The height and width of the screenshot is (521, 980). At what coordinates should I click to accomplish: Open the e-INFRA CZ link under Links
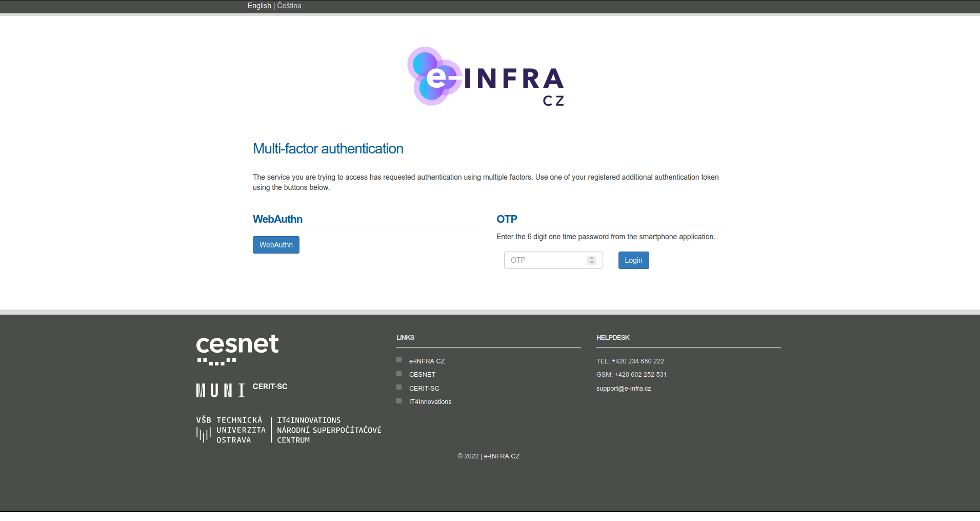click(x=427, y=361)
